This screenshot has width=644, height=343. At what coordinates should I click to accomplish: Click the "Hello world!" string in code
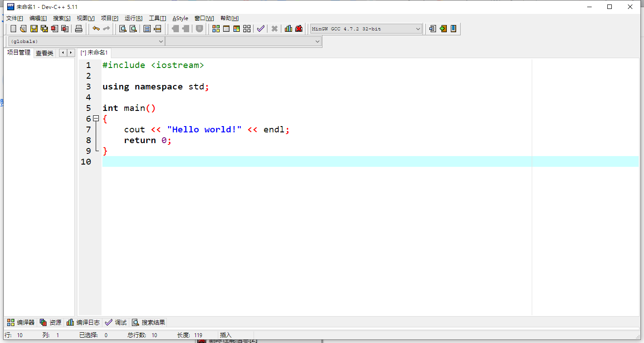204,130
